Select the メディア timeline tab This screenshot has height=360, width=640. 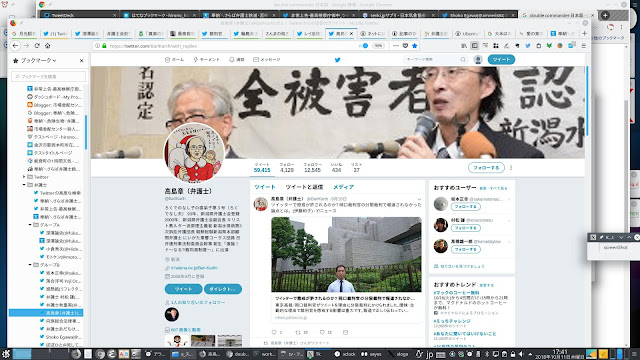pyautogui.click(x=343, y=187)
